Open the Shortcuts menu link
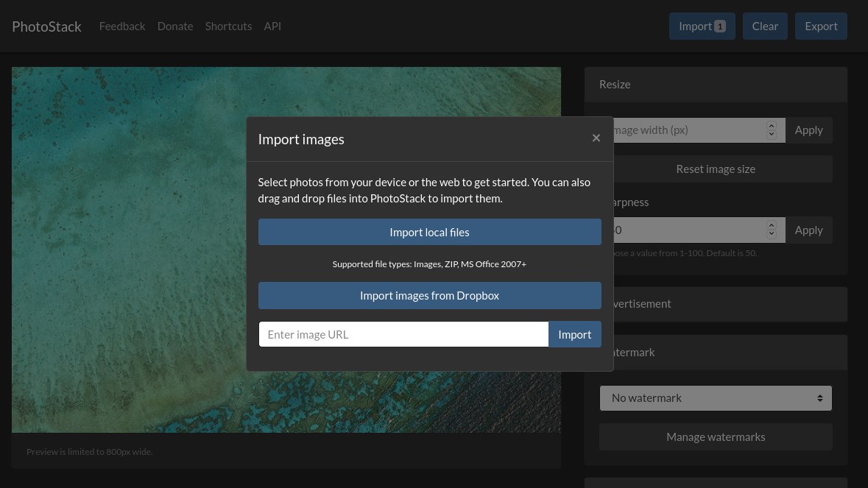 (229, 26)
